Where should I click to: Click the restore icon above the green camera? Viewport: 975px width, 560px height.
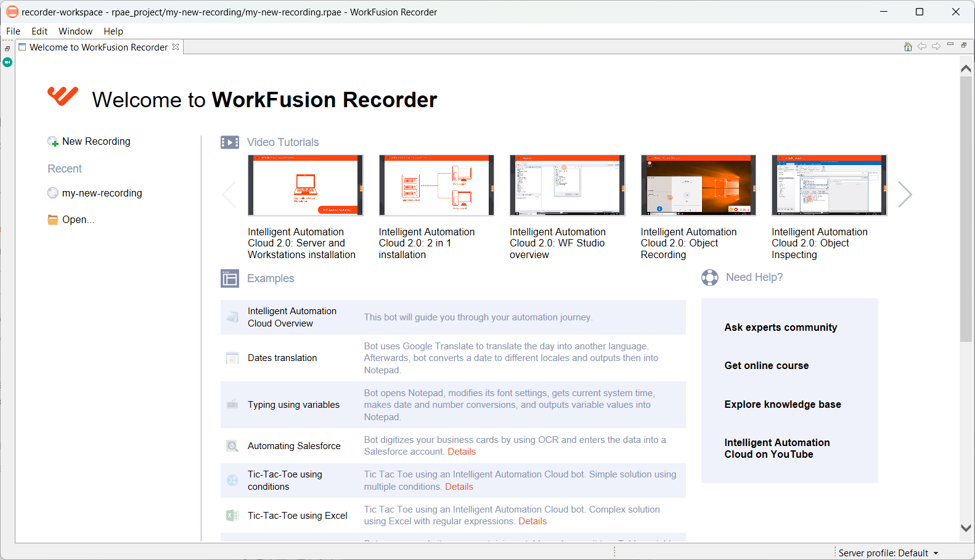coord(7,49)
